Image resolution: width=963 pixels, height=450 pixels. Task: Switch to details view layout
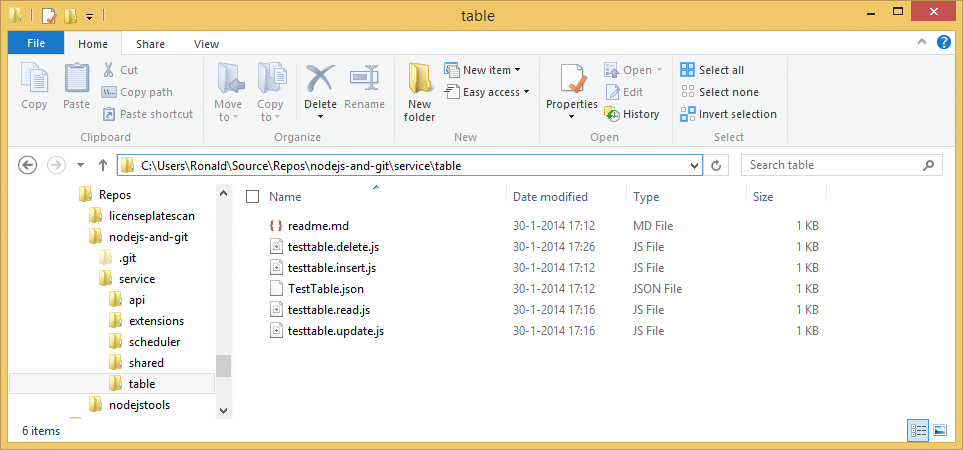[918, 430]
